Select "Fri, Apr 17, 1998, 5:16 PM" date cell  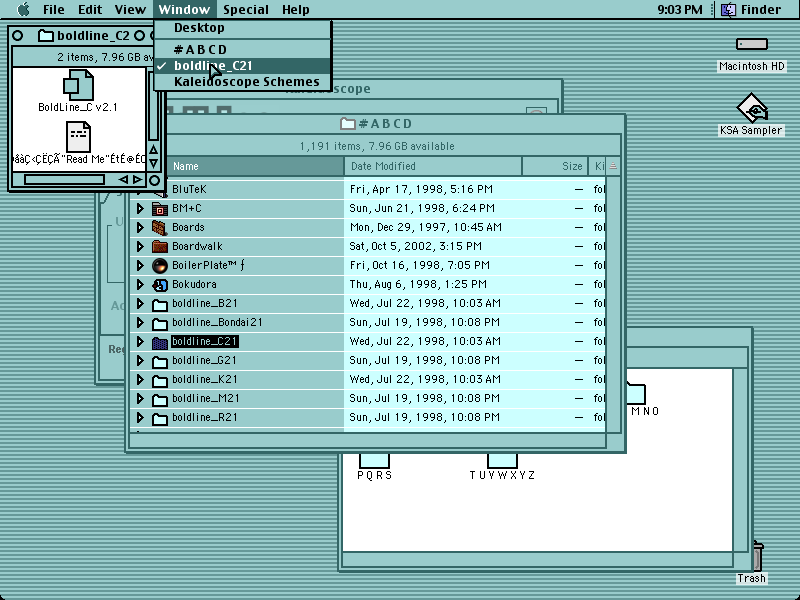coord(421,189)
